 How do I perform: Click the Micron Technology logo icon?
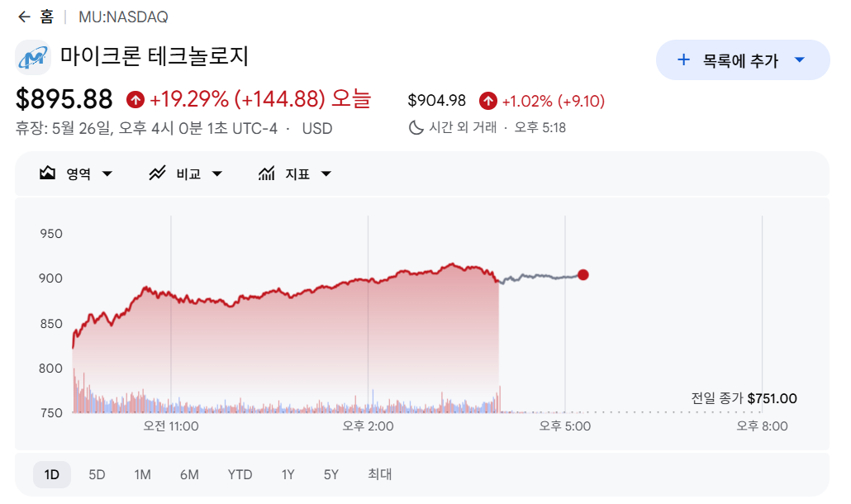pos(32,57)
